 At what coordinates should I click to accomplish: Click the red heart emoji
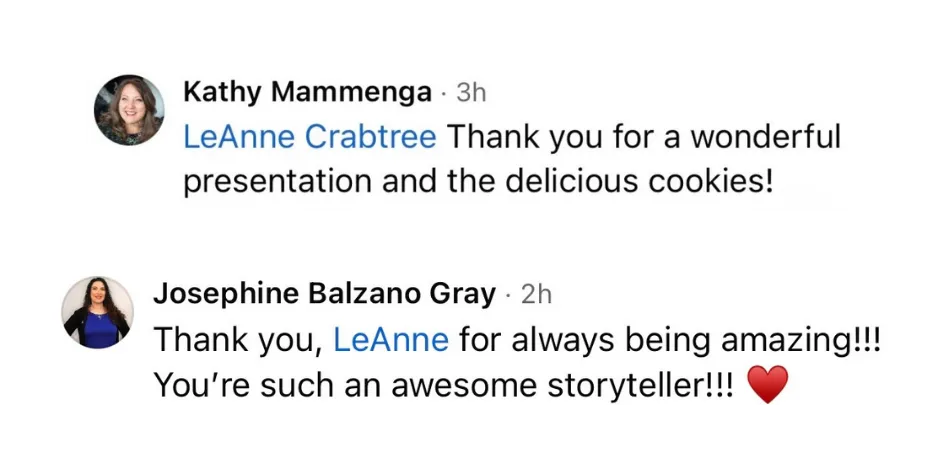click(x=767, y=385)
